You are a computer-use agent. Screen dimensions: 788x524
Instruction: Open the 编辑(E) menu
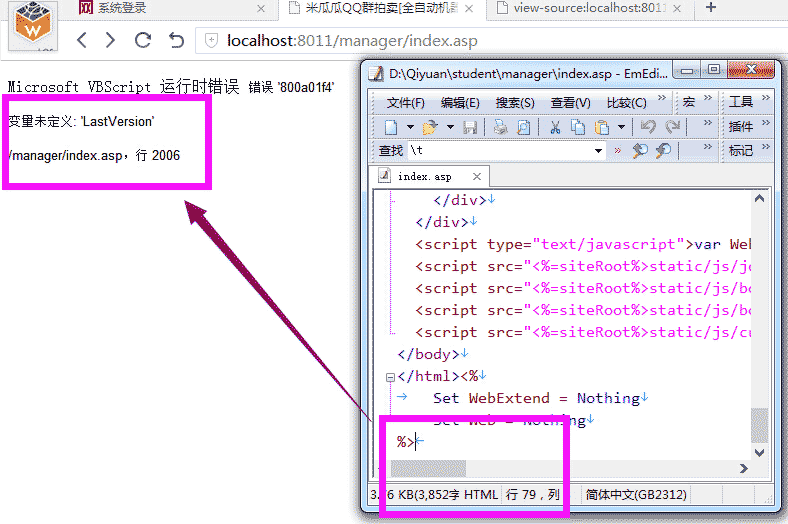tap(460, 102)
